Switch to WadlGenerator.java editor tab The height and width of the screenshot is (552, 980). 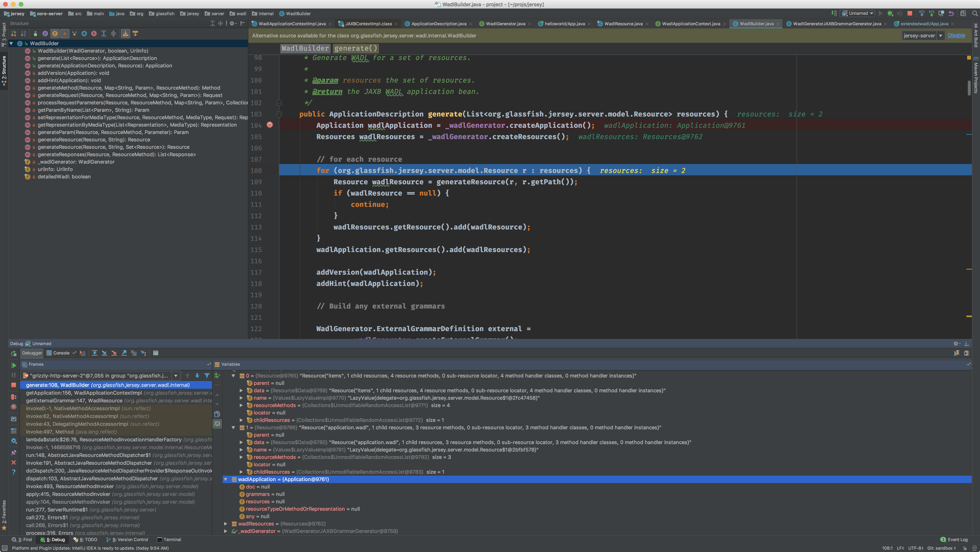pyautogui.click(x=505, y=24)
